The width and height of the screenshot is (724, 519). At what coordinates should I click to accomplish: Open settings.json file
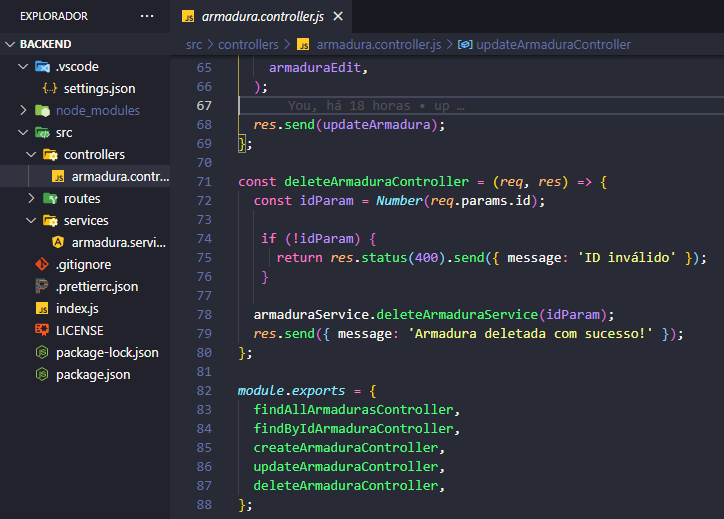click(99, 88)
